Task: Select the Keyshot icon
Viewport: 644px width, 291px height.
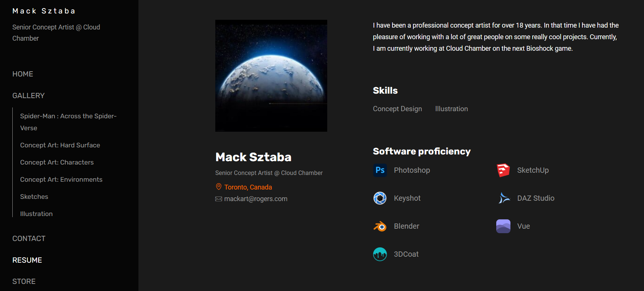Action: pos(380,198)
